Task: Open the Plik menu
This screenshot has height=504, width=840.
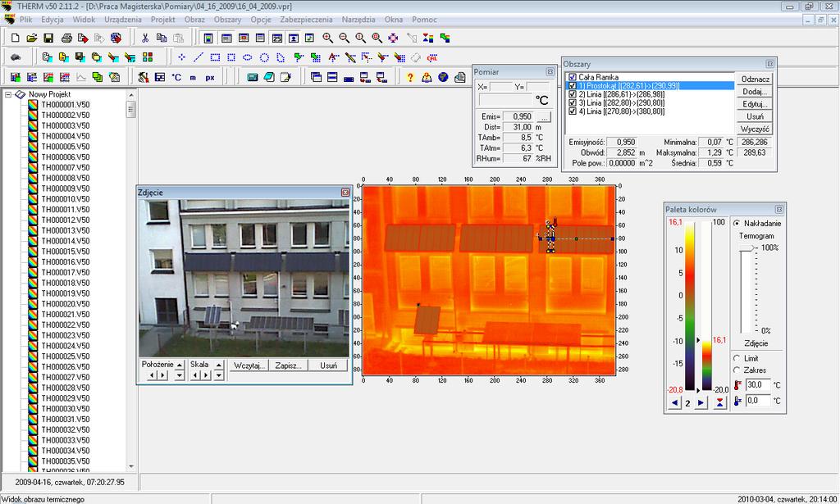Action: click(x=25, y=20)
